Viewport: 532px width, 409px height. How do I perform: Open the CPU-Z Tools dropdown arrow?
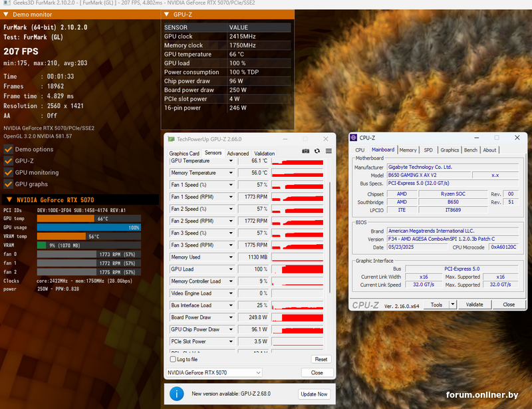click(453, 305)
